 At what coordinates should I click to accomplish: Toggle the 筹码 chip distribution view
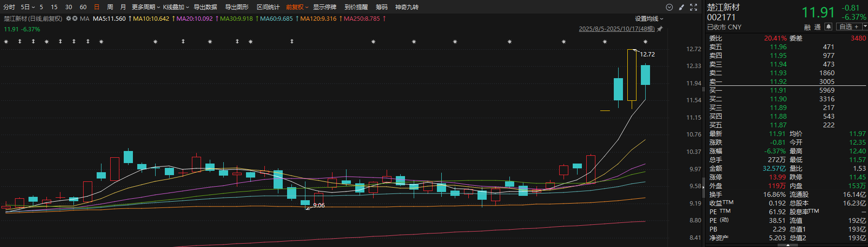[382, 7]
